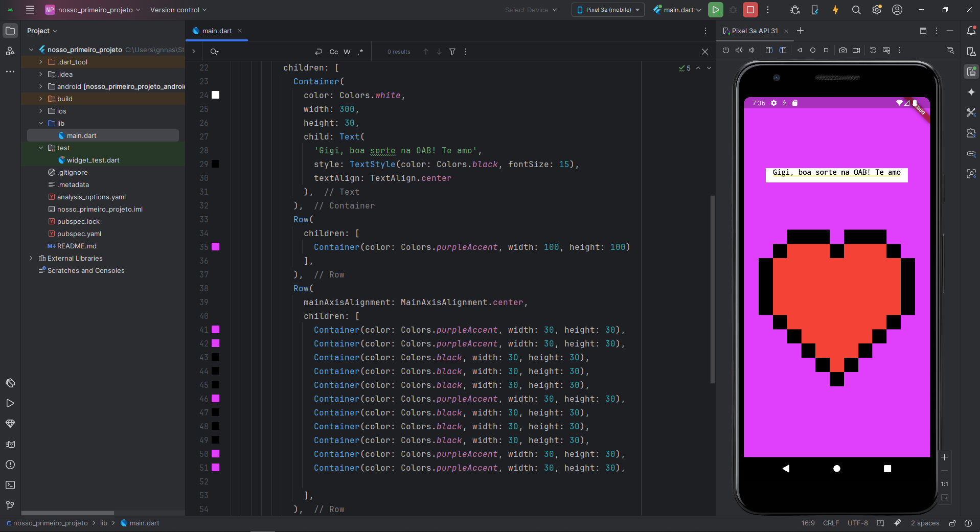Image resolution: width=980 pixels, height=532 pixels.
Task: Click lib breadcrumb in navigation bar
Action: coord(104,523)
